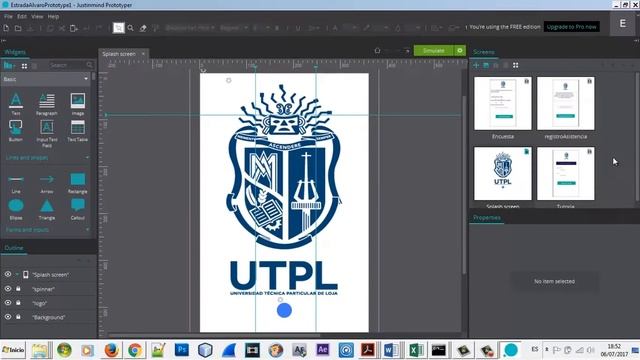The width and height of the screenshot is (640, 360).
Task: Toggle the lock on "spinner" layer
Action: point(18,289)
